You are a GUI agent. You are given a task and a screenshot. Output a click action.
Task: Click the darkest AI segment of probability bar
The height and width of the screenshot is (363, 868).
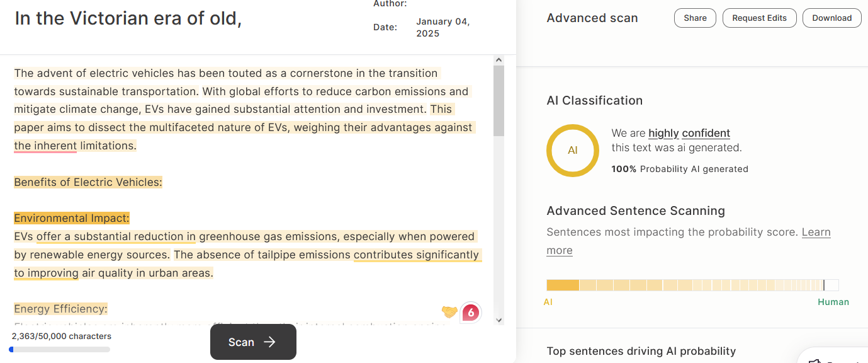(x=562, y=285)
